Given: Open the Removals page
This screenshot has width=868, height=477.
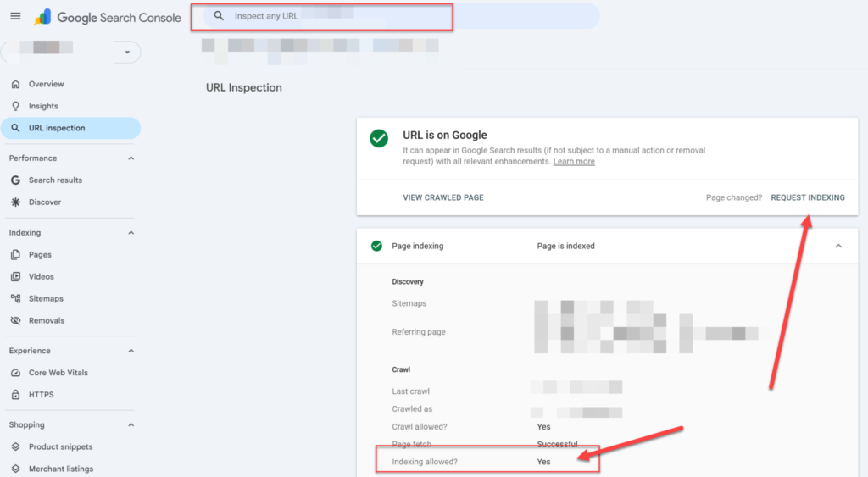Looking at the screenshot, I should click(x=47, y=320).
